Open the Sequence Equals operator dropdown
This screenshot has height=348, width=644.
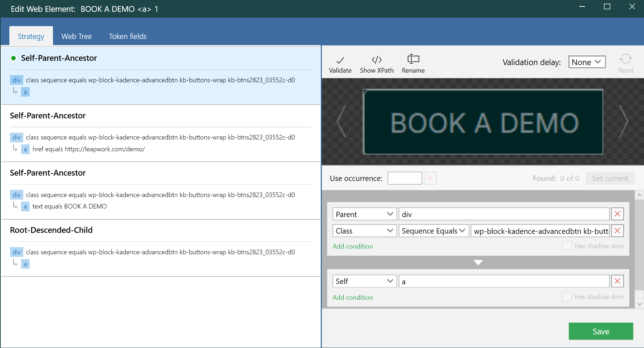434,231
